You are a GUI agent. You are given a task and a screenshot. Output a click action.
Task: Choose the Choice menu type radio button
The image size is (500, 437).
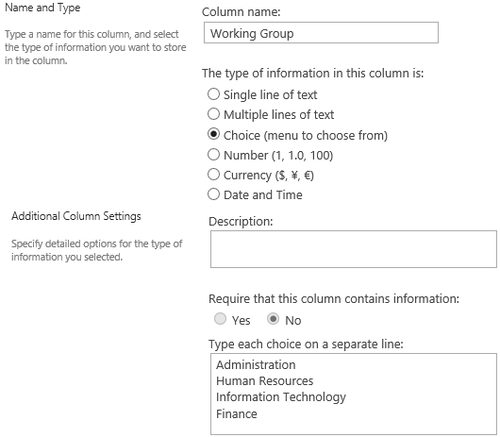213,134
